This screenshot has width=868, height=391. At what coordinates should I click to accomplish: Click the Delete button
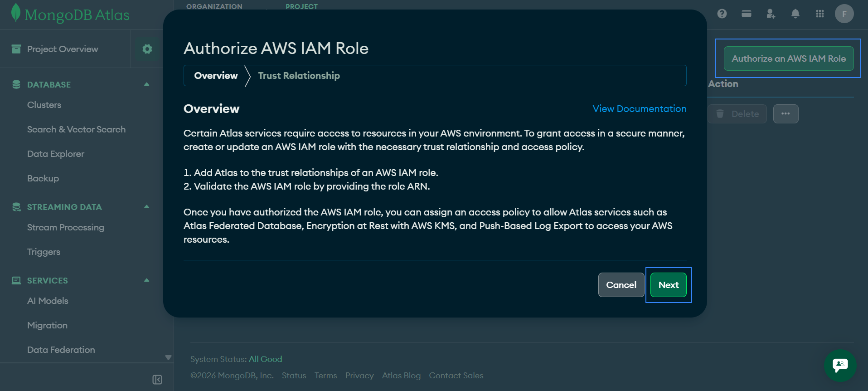click(x=737, y=114)
